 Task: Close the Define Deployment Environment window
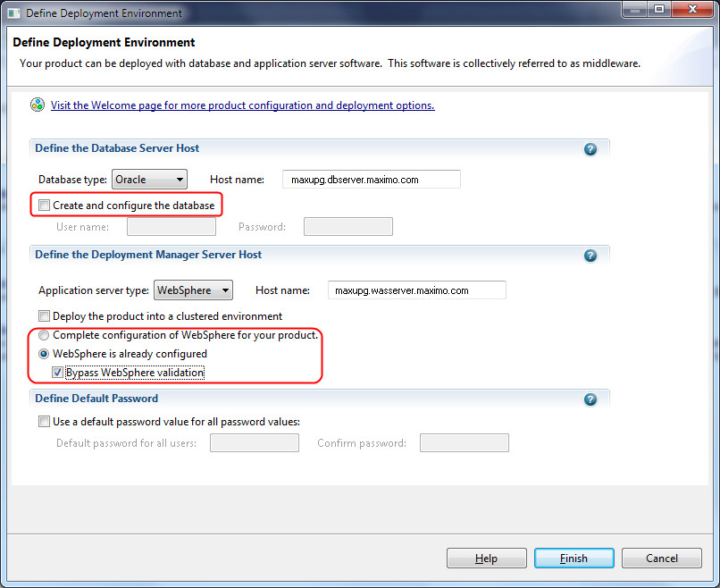click(693, 9)
